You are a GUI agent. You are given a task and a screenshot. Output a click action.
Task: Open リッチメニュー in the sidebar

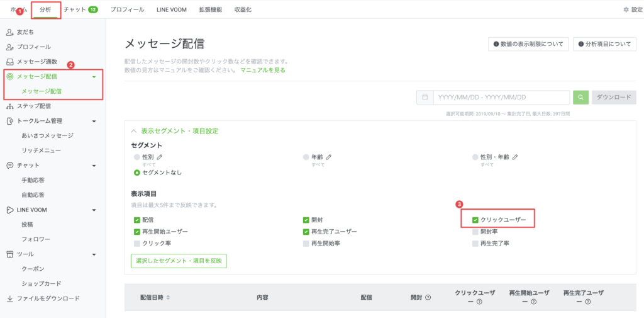41,150
